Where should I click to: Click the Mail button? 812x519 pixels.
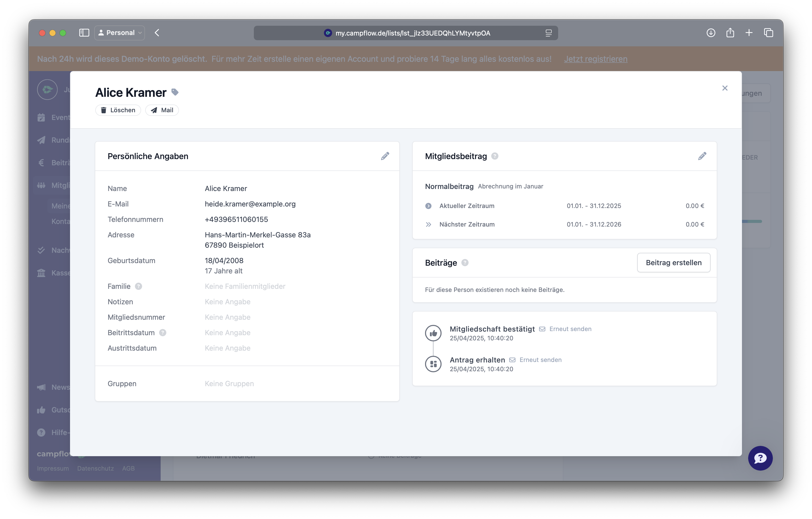162,110
